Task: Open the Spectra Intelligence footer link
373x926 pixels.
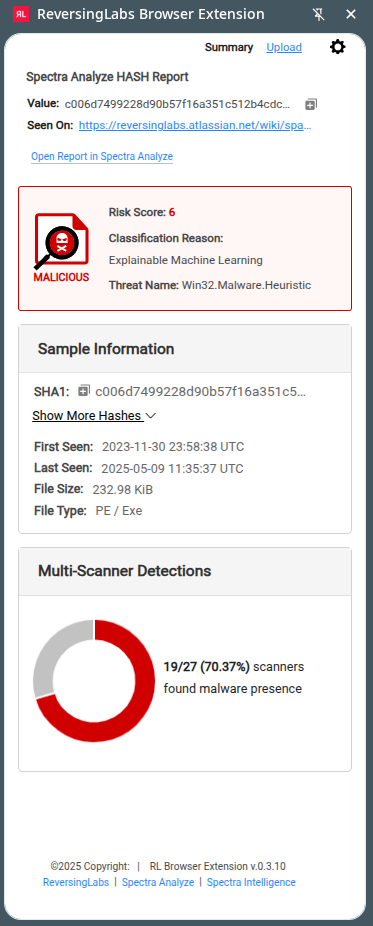Action: (251, 882)
